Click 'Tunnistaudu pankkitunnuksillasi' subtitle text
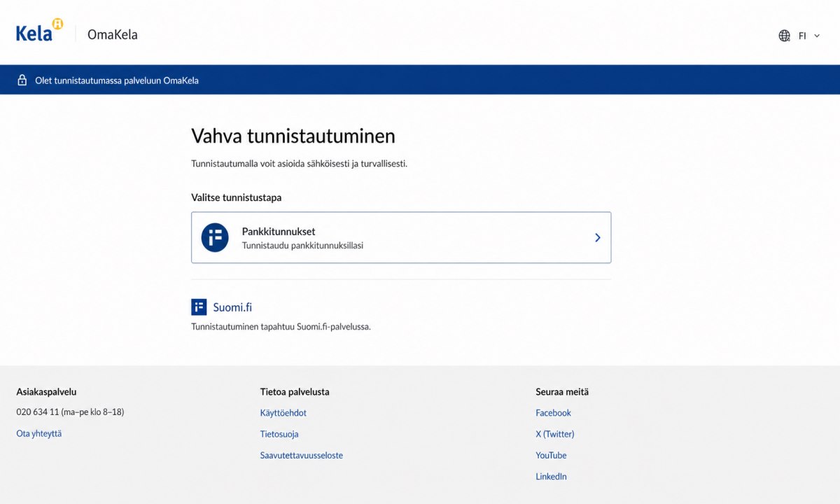This screenshot has width=840, height=504. click(x=302, y=246)
